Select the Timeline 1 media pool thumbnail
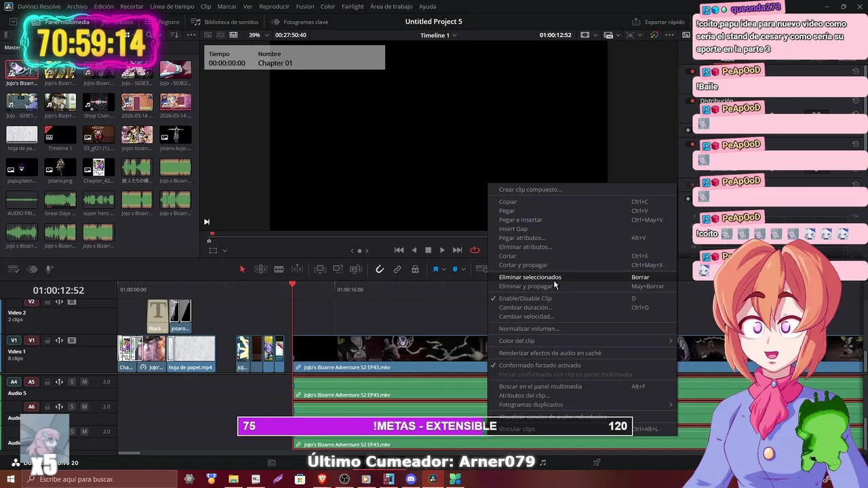The height and width of the screenshot is (488, 868). point(60,134)
